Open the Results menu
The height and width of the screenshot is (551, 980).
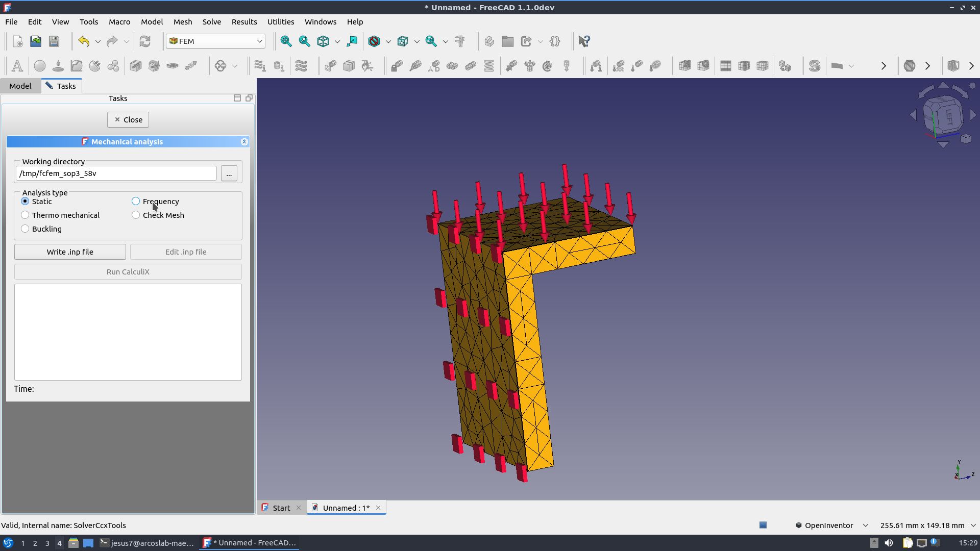click(x=244, y=22)
